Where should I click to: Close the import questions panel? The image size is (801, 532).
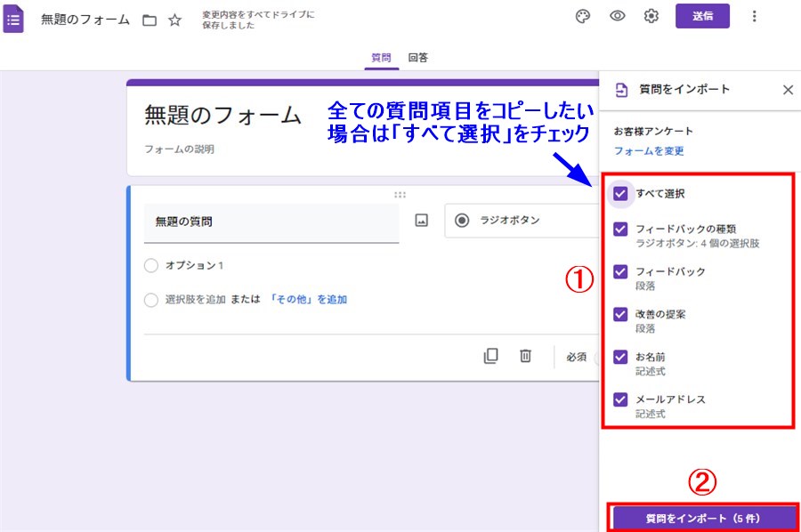(788, 90)
